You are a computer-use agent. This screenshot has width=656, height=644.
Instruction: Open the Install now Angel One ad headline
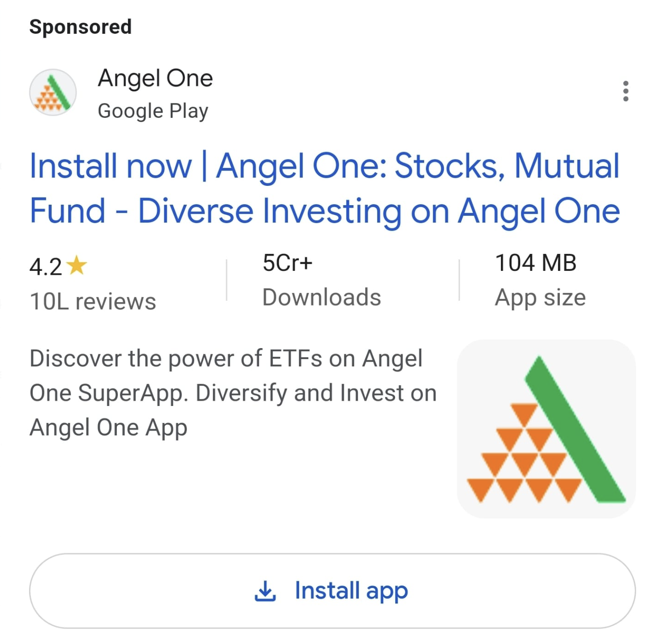[324, 188]
